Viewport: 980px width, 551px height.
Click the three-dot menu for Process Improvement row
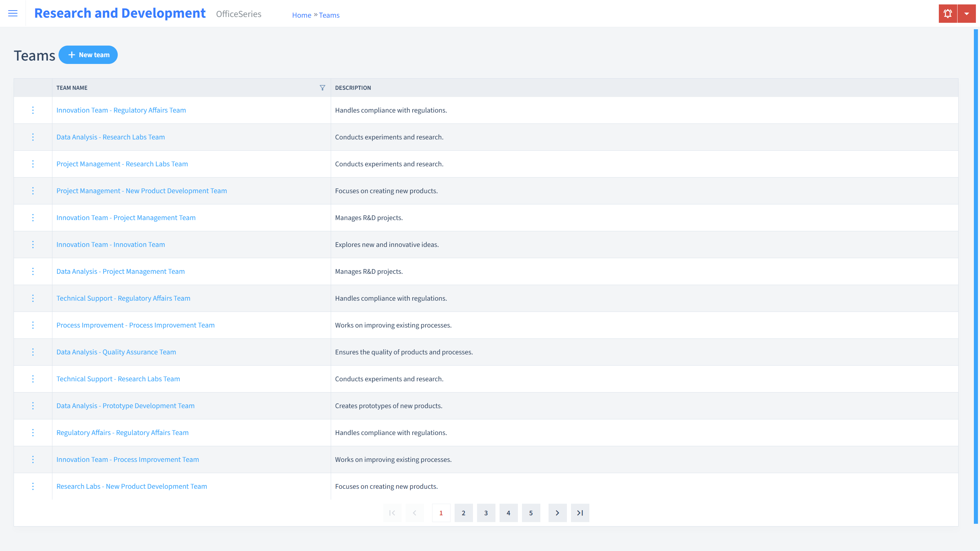click(x=33, y=325)
